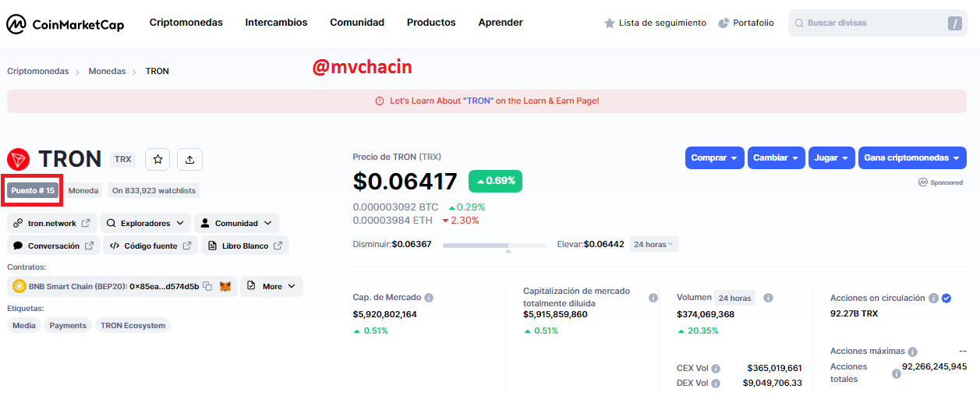Click info icon beside totalmente diluida market cap
Viewport: 980px width, 396px height.
(653, 298)
